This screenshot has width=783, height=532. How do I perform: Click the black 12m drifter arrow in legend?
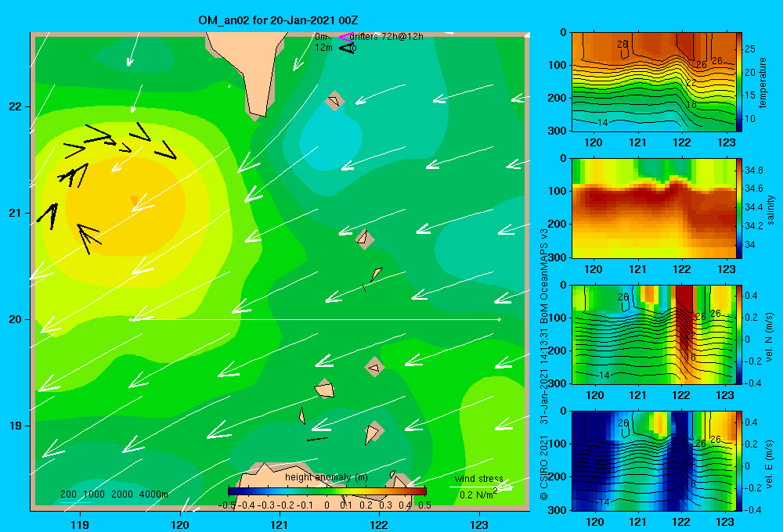coord(346,49)
